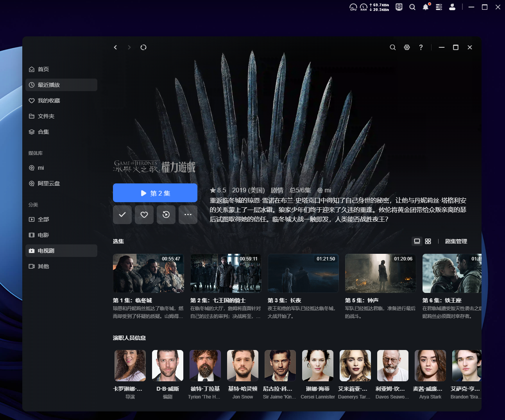Viewport: 505px width, 420px height.
Task: Open system RAM monitor indicator
Action: 364,7
